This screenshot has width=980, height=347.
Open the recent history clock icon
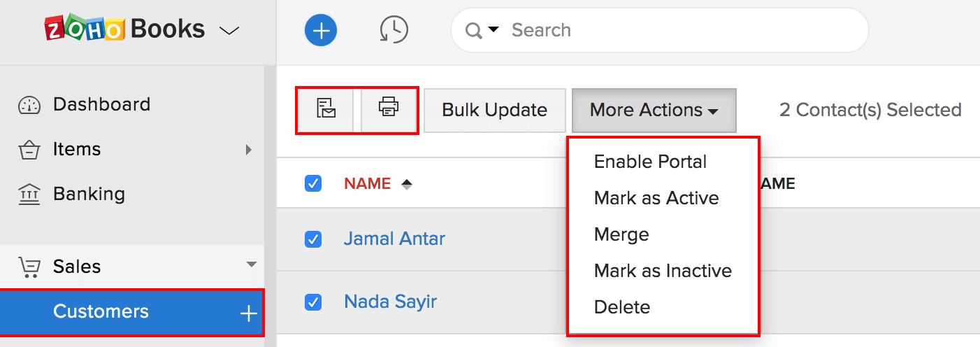(x=394, y=30)
